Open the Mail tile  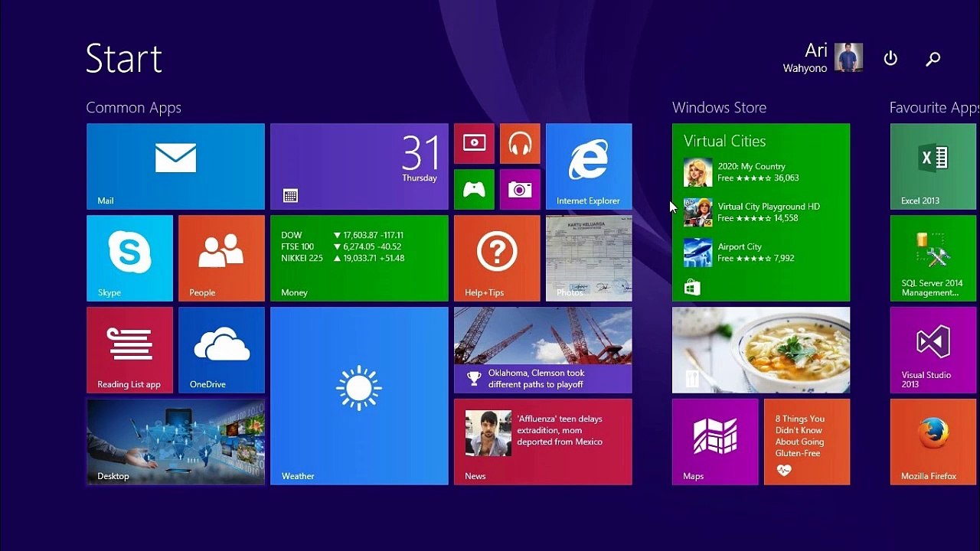175,166
